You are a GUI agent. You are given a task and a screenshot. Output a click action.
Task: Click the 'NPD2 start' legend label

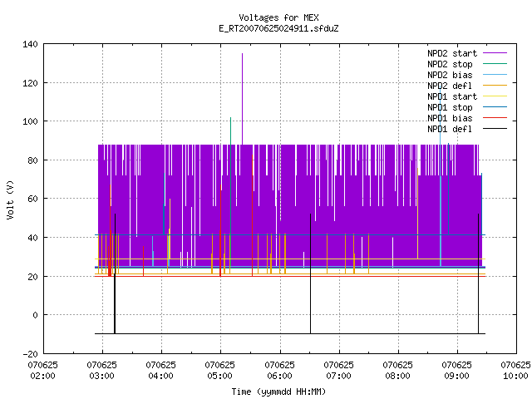pos(452,53)
